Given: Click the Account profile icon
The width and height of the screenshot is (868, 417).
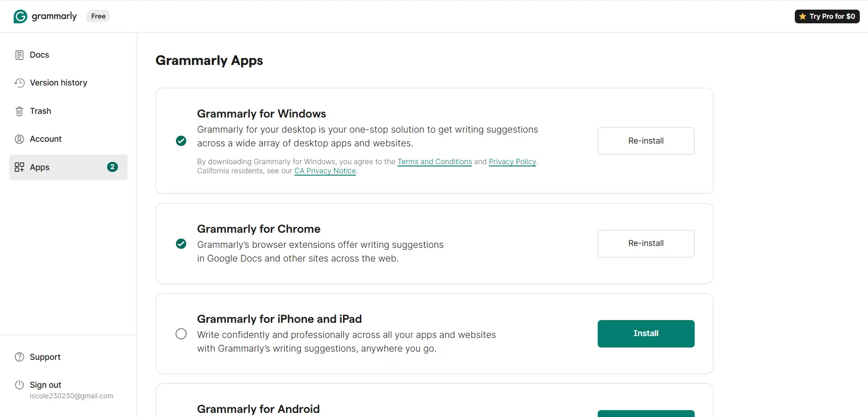Looking at the screenshot, I should pos(19,139).
